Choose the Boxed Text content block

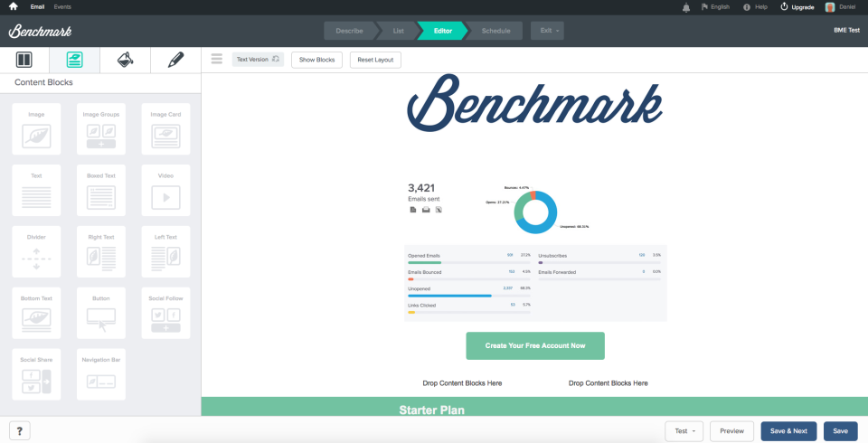(x=101, y=191)
